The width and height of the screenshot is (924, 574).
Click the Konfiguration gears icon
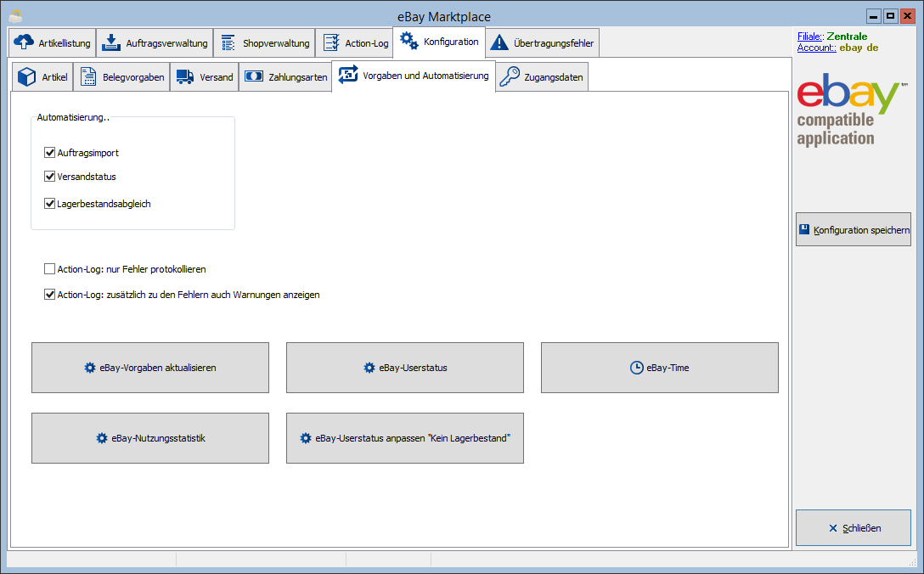tap(409, 41)
